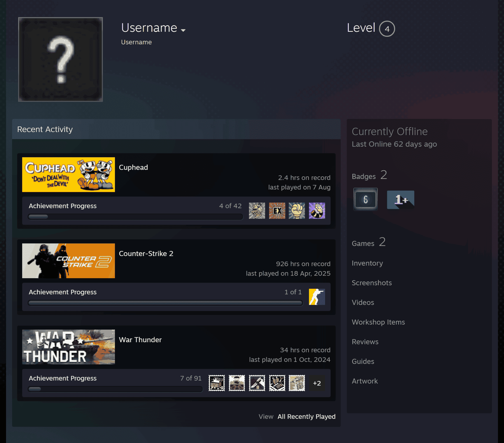Viewport: 504px width, 443px height.
Task: Click the Level label text
Action: pos(361,28)
